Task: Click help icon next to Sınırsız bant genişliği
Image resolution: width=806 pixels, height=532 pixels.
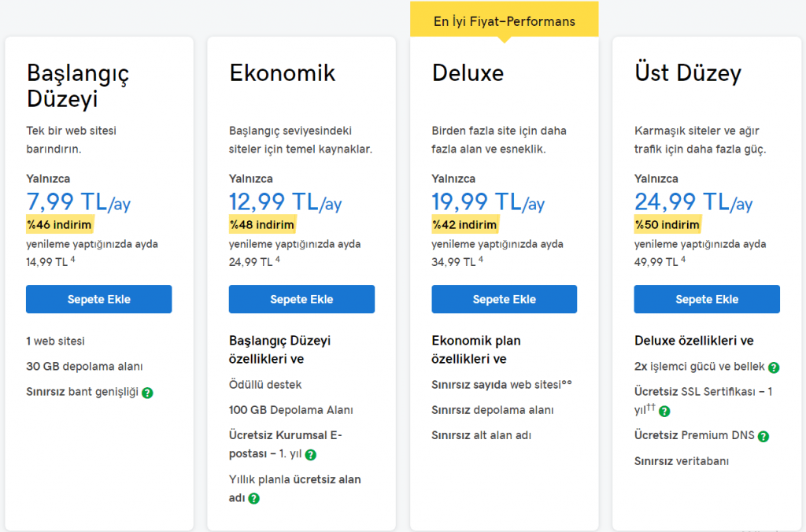Action: pos(147,393)
